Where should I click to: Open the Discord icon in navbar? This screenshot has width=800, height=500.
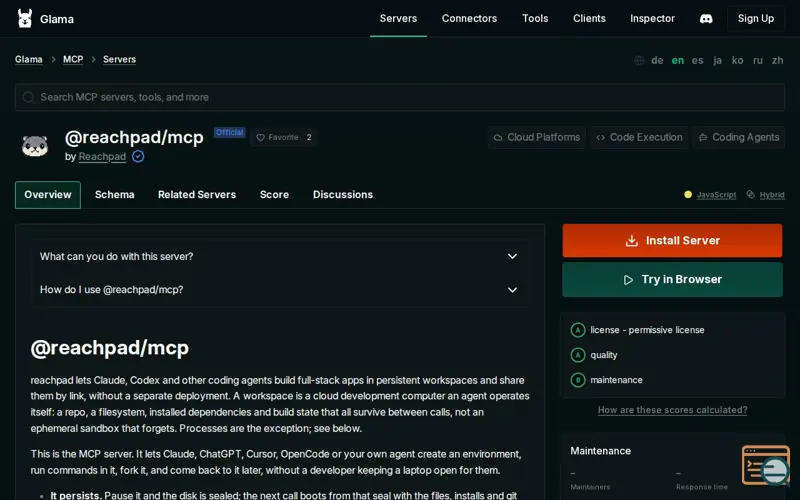[706, 19]
